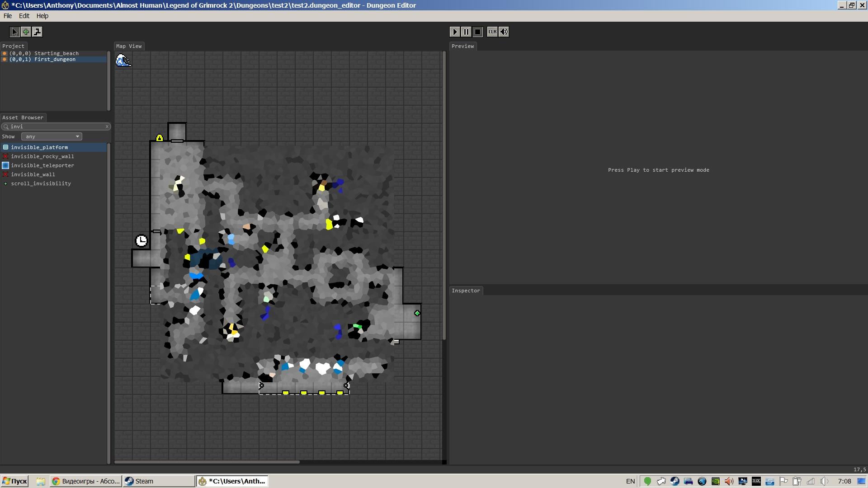Select the Inspector tab
Image resolution: width=868 pixels, height=488 pixels.
[x=466, y=291]
